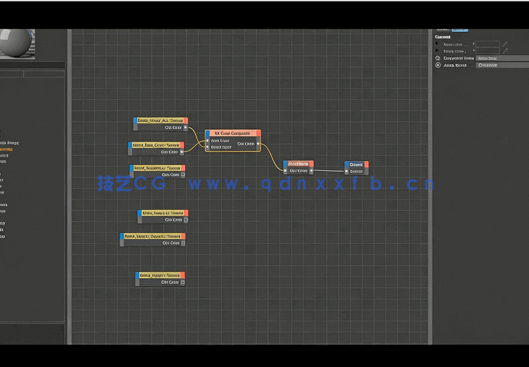Select the orange highlighted item in the node list
The image size is (529, 367).
tap(6, 149)
